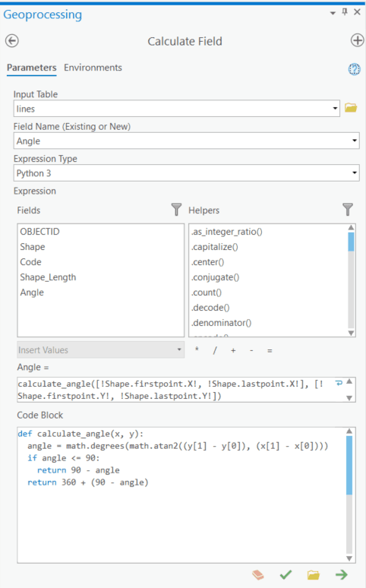366x588 pixels.
Task: Toggle word wrap icon in expression box
Action: click(x=339, y=383)
